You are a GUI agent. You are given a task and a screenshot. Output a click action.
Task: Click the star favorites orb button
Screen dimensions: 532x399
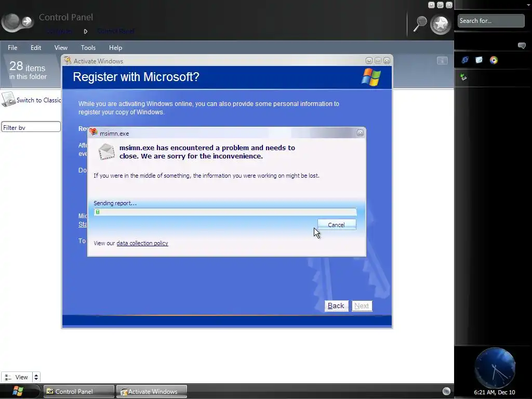[441, 24]
